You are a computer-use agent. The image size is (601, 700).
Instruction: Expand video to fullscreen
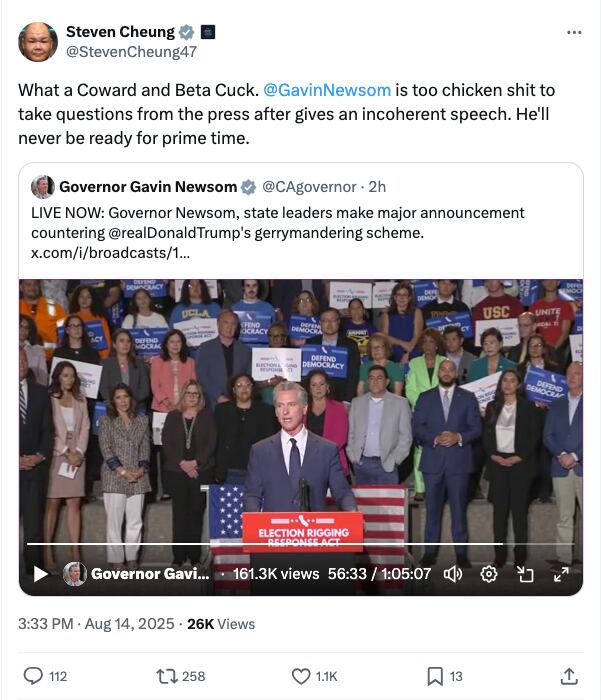(x=561, y=574)
